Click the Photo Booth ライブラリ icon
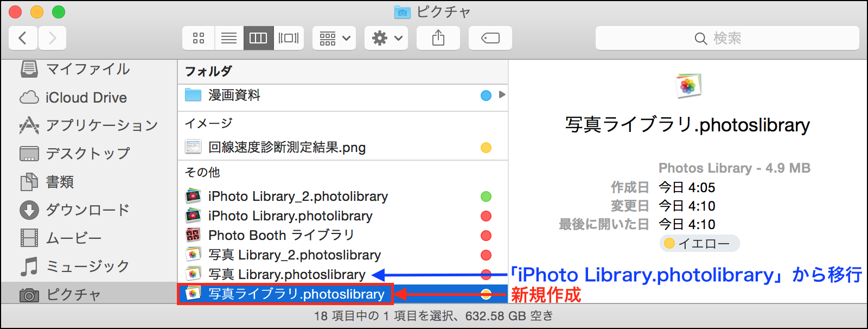 tap(193, 235)
